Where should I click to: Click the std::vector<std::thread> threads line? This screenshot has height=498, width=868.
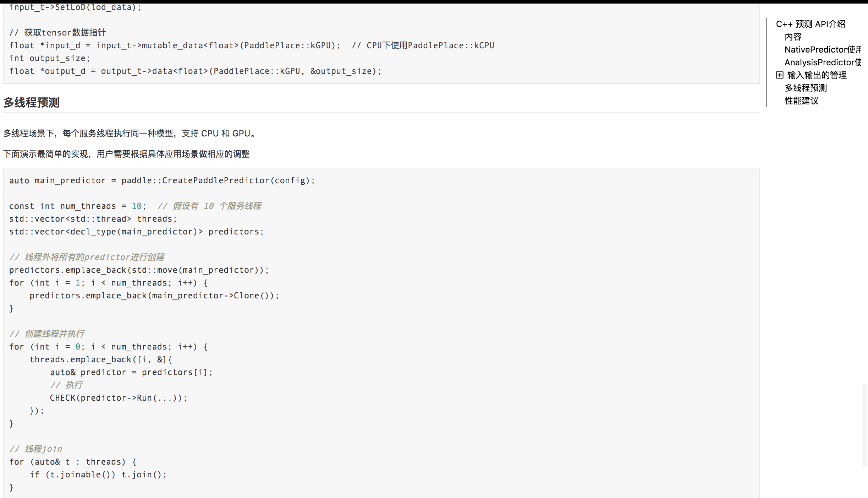(x=93, y=219)
